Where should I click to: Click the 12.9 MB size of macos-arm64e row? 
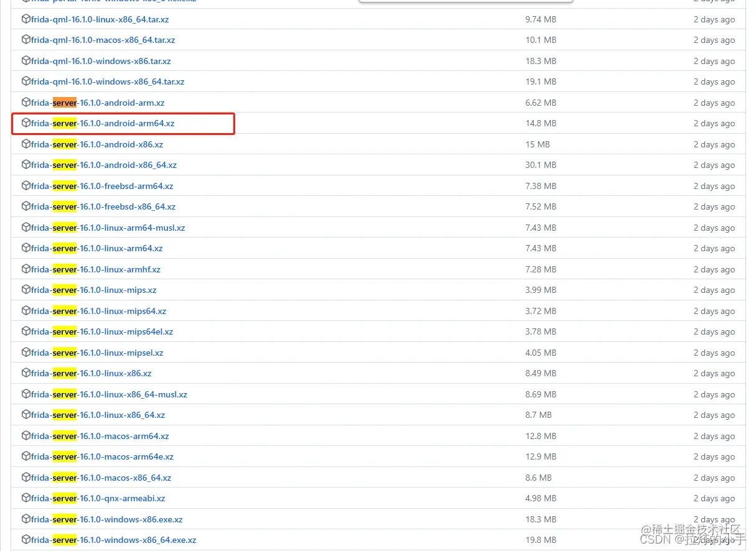[541, 456]
